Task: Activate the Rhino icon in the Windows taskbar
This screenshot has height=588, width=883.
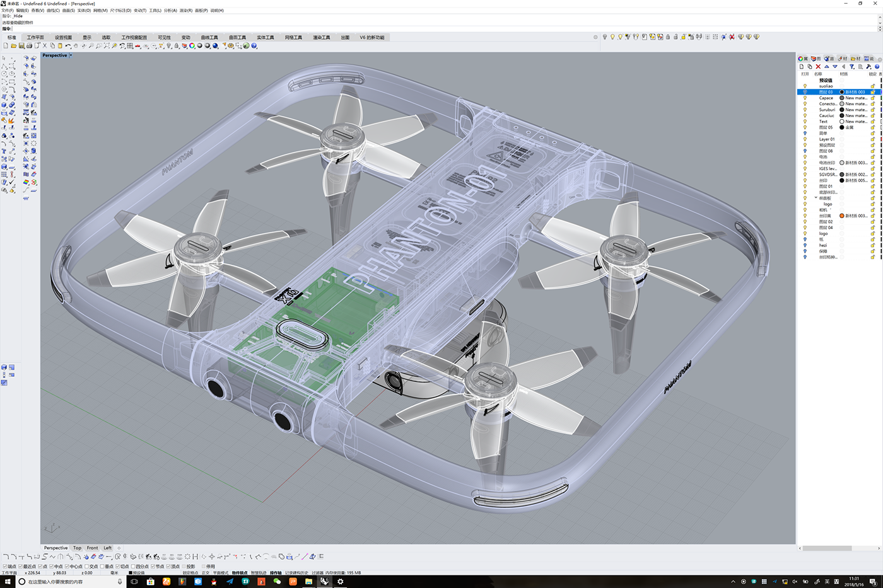Action: [324, 581]
